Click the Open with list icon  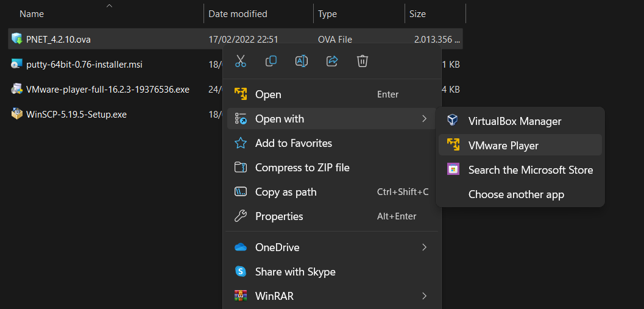[x=240, y=119]
